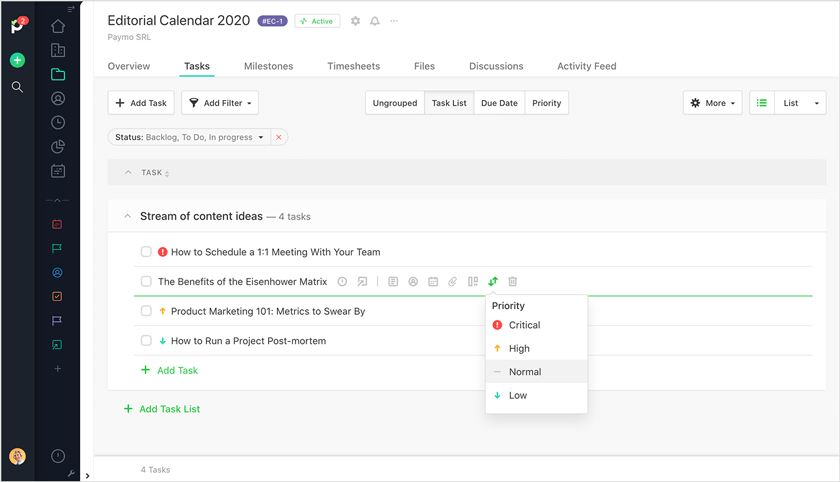The height and width of the screenshot is (482, 840).
Task: Group tasks by Priority button
Action: coord(546,103)
